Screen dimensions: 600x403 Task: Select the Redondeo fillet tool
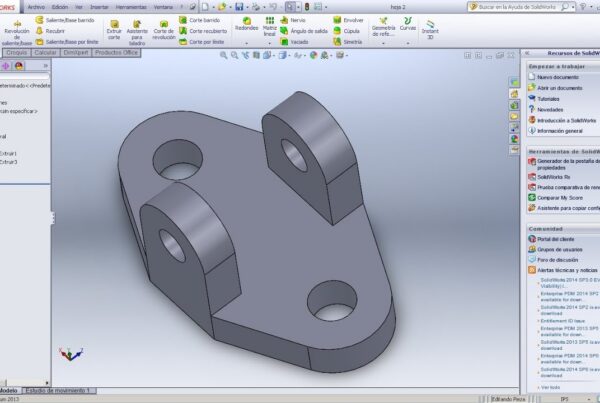[x=246, y=22]
